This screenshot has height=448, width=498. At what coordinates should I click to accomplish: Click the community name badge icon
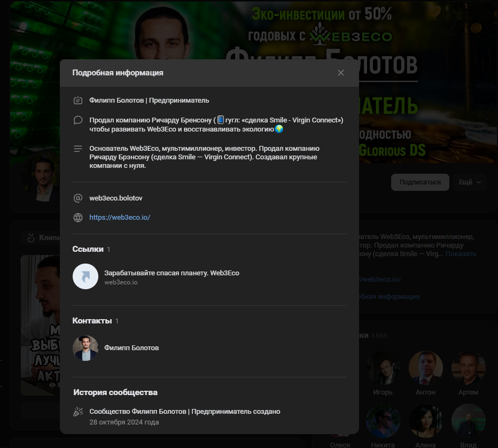(78, 101)
